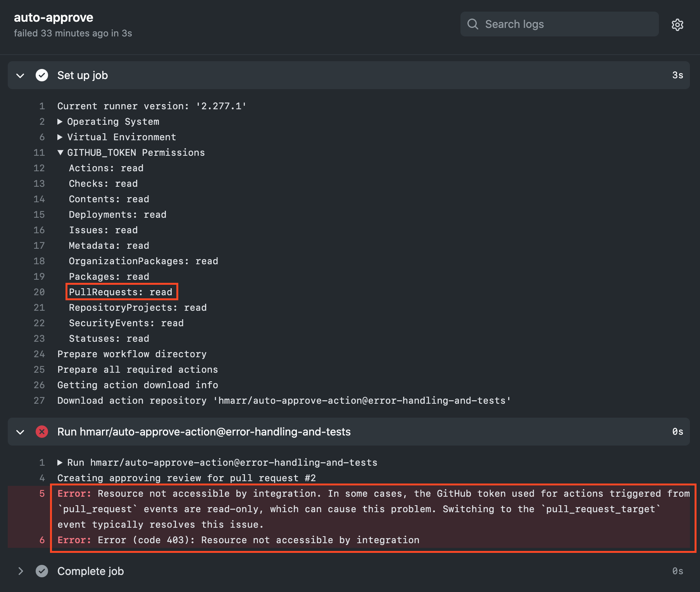700x592 pixels.
Task: Expand the Run hmarr/auto-approve-action log line
Action: [60, 462]
